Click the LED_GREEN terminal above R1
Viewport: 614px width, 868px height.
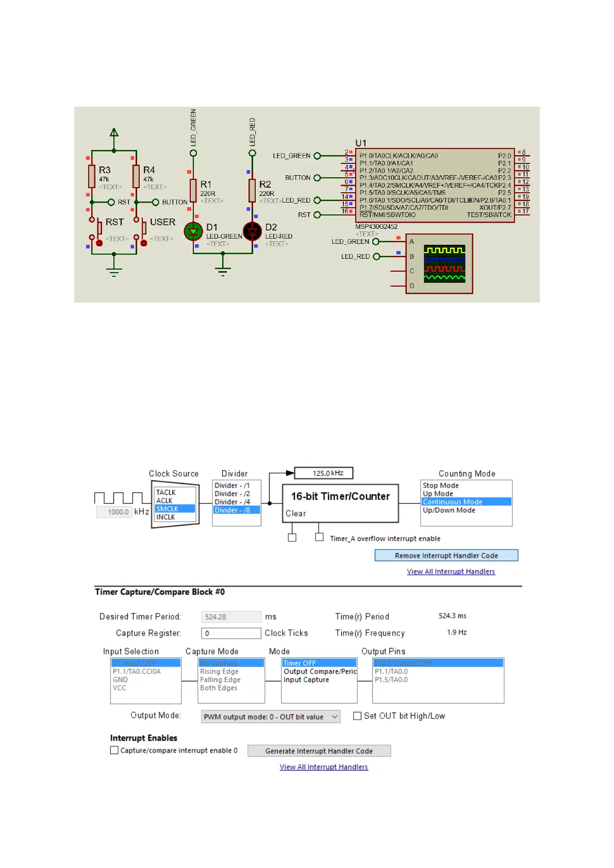pyautogui.click(x=193, y=153)
